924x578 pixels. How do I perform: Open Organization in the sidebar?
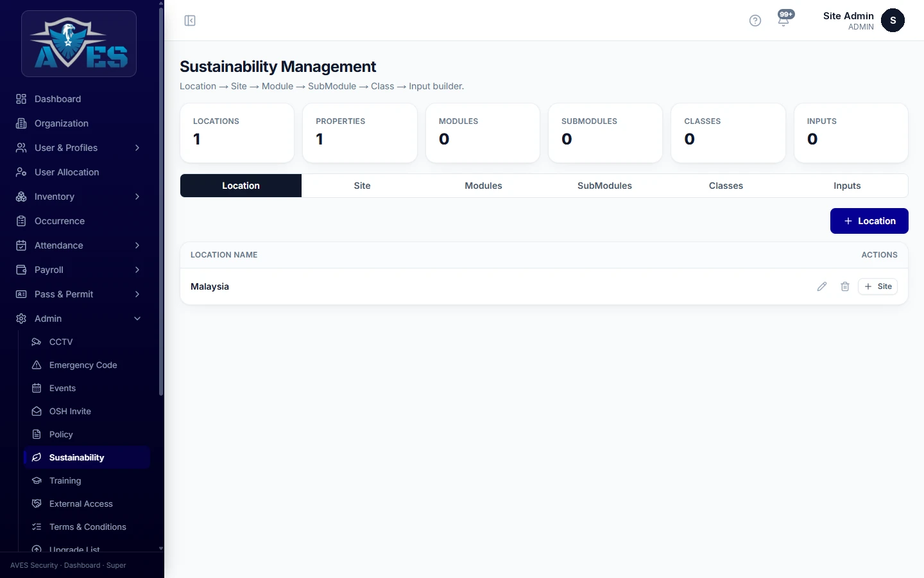(78, 123)
